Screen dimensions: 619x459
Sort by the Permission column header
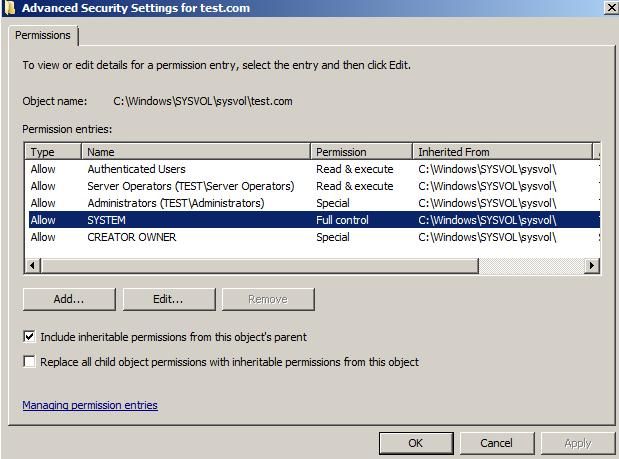coord(362,152)
